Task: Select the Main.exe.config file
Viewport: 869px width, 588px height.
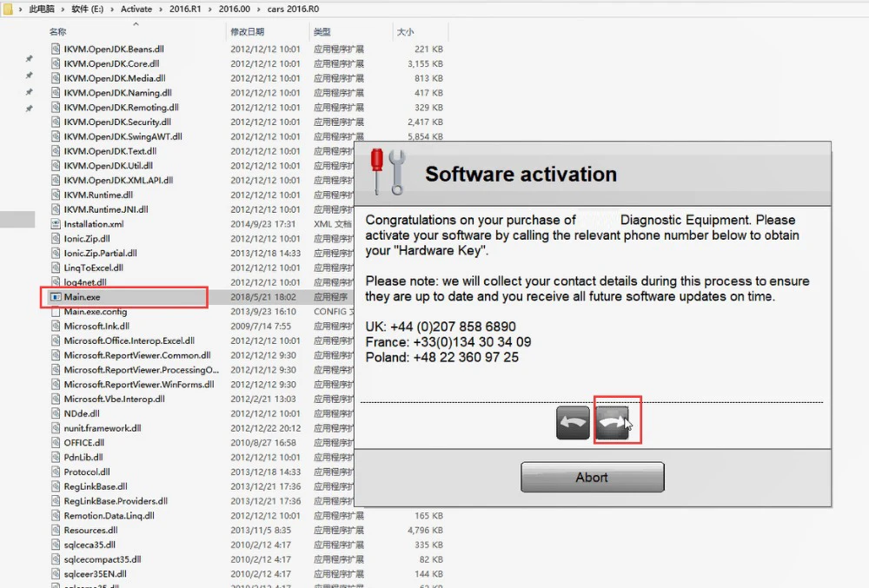Action: click(x=96, y=312)
